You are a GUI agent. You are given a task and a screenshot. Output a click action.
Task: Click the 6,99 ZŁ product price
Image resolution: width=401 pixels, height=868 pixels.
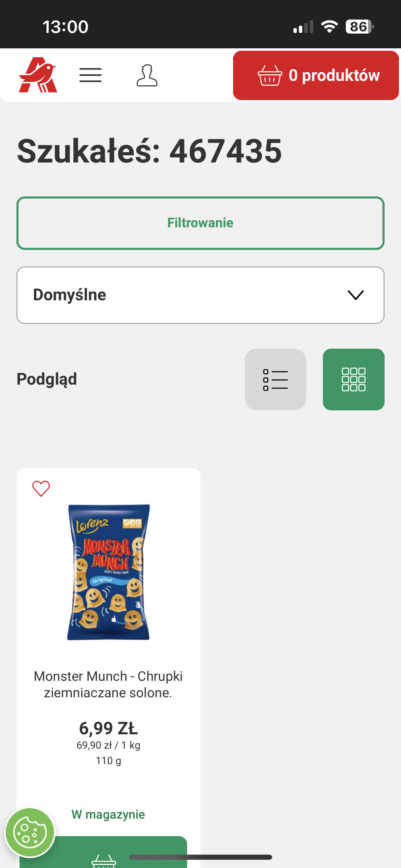108,728
